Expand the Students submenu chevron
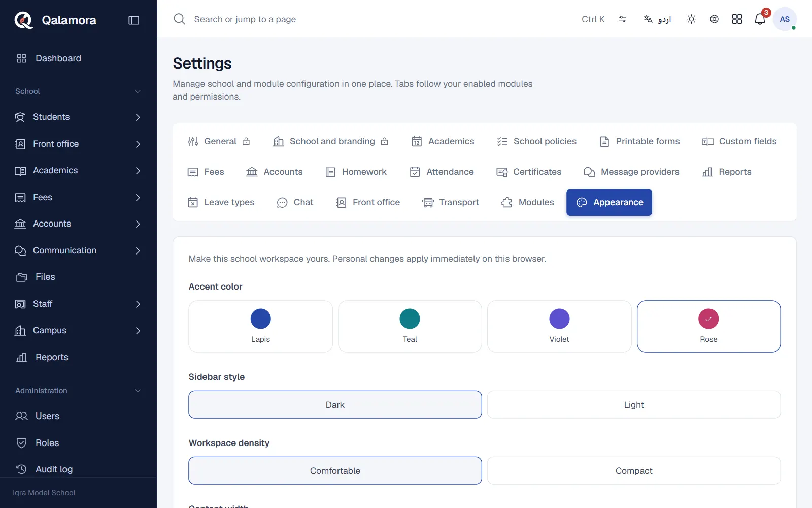 (138, 117)
